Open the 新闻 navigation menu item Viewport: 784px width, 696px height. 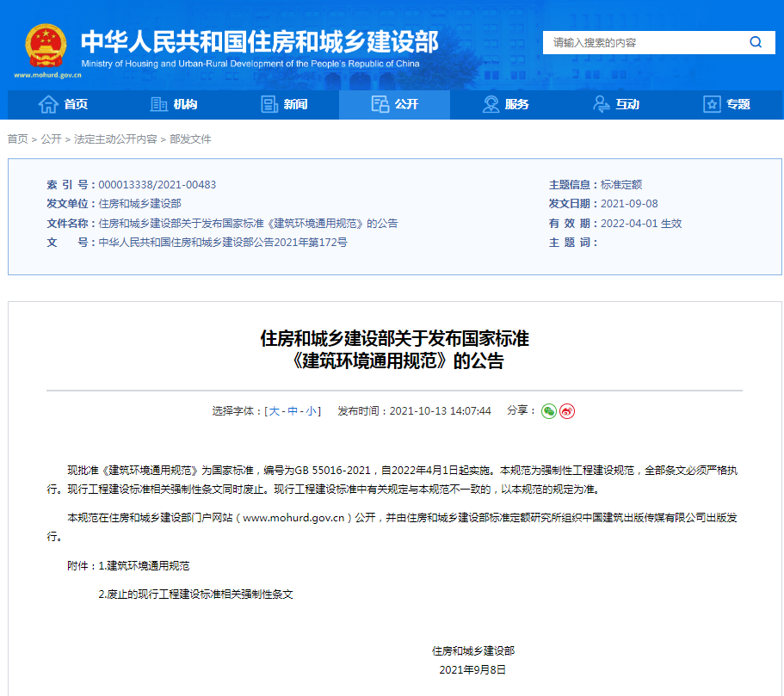coord(295,104)
